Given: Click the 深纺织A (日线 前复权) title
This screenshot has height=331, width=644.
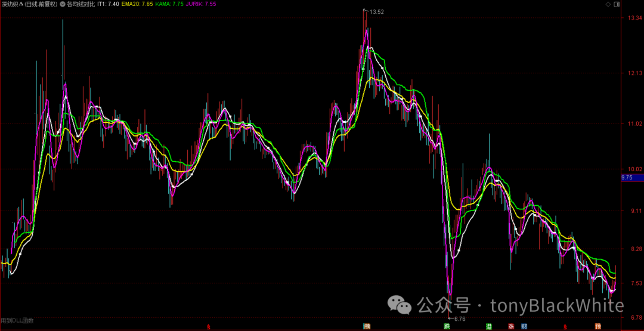Looking at the screenshot, I should click(x=30, y=5).
